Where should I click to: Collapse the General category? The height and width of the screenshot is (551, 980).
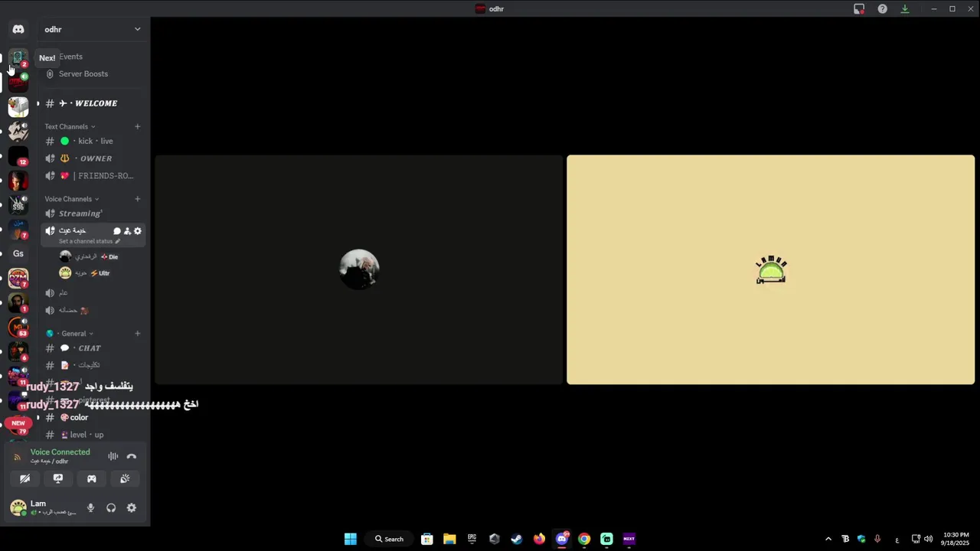[x=70, y=334]
